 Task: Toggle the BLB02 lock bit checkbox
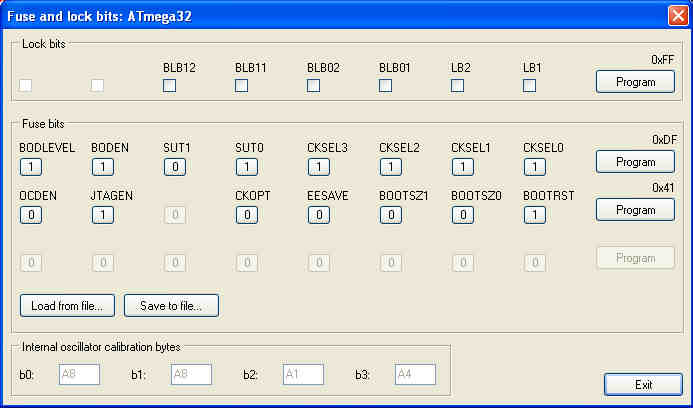pyautogui.click(x=313, y=85)
